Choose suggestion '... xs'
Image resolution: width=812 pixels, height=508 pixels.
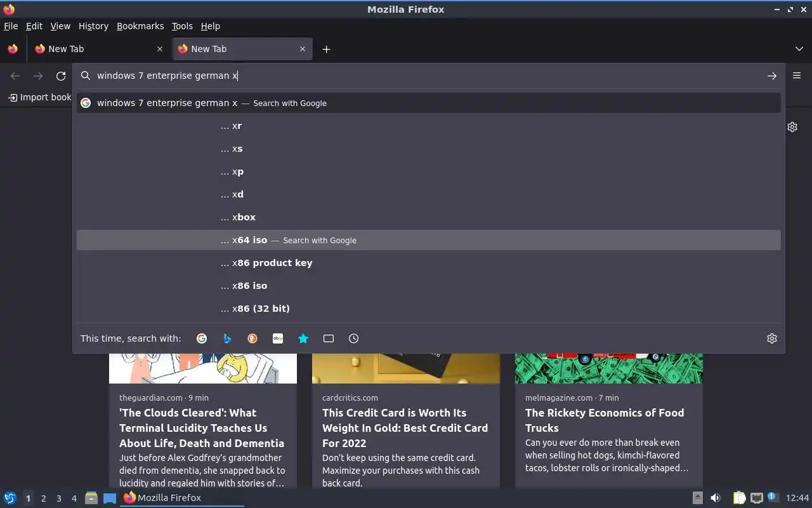pyautogui.click(x=429, y=149)
